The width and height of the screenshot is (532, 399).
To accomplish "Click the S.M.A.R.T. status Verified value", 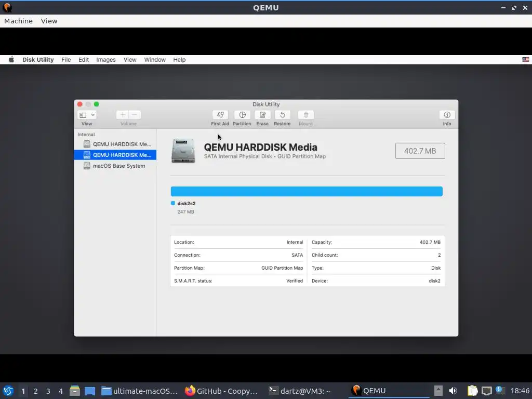I will [x=295, y=281].
